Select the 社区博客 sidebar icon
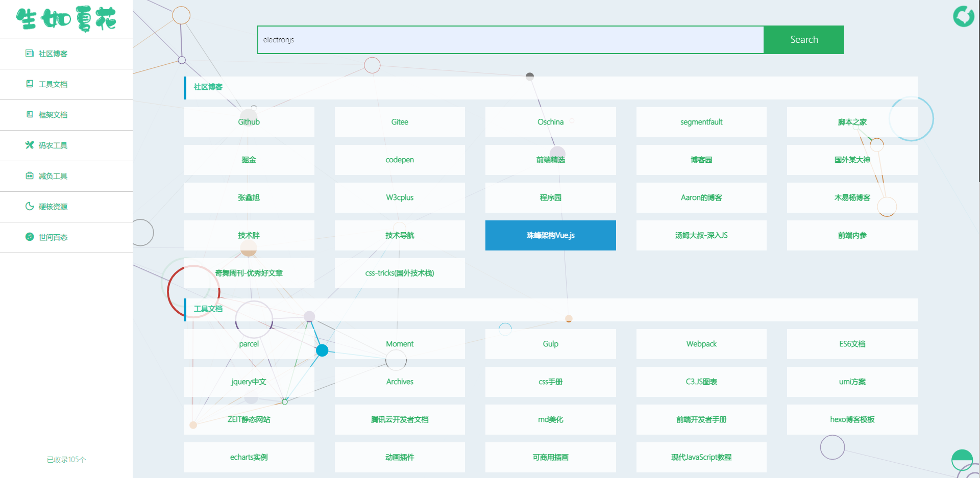Viewport: 980px width, 478px height. [29, 53]
